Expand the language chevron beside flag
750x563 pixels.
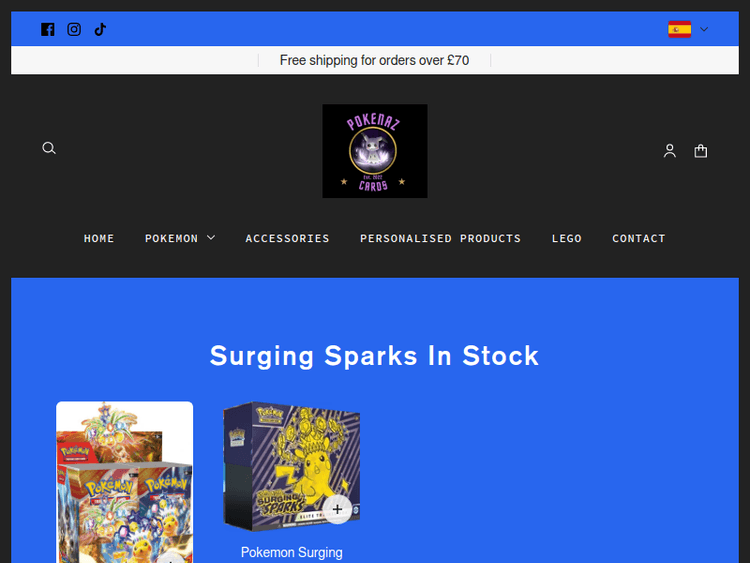(704, 30)
